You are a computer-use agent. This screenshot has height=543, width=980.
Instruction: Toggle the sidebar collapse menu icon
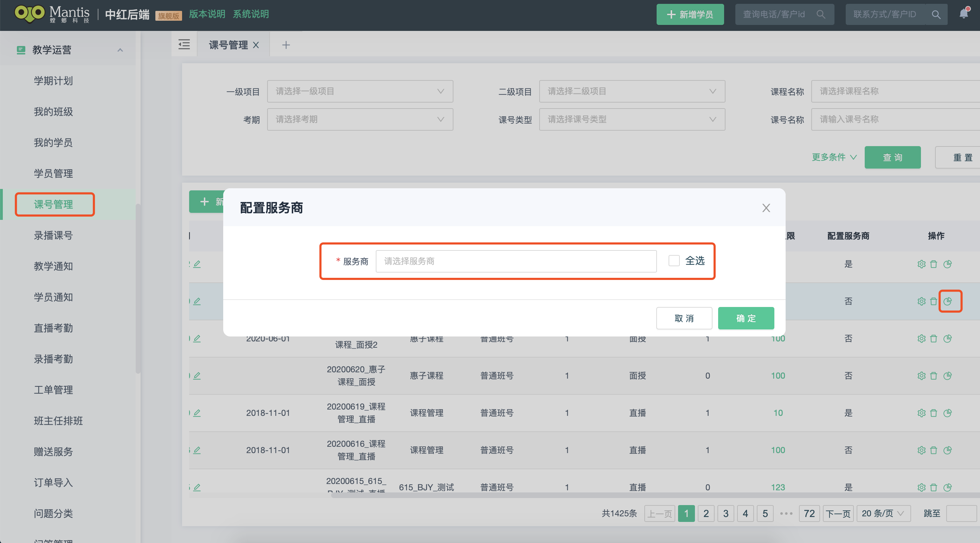click(x=184, y=45)
